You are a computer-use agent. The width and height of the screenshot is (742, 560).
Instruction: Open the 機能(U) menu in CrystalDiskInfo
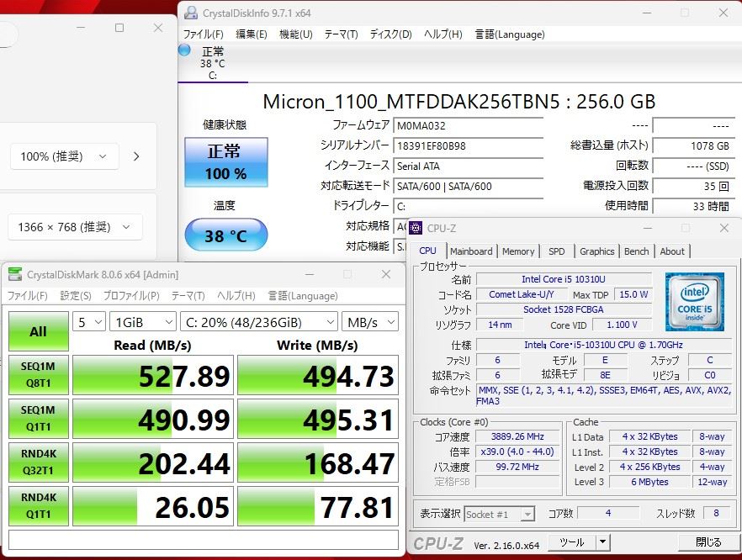[x=295, y=34]
